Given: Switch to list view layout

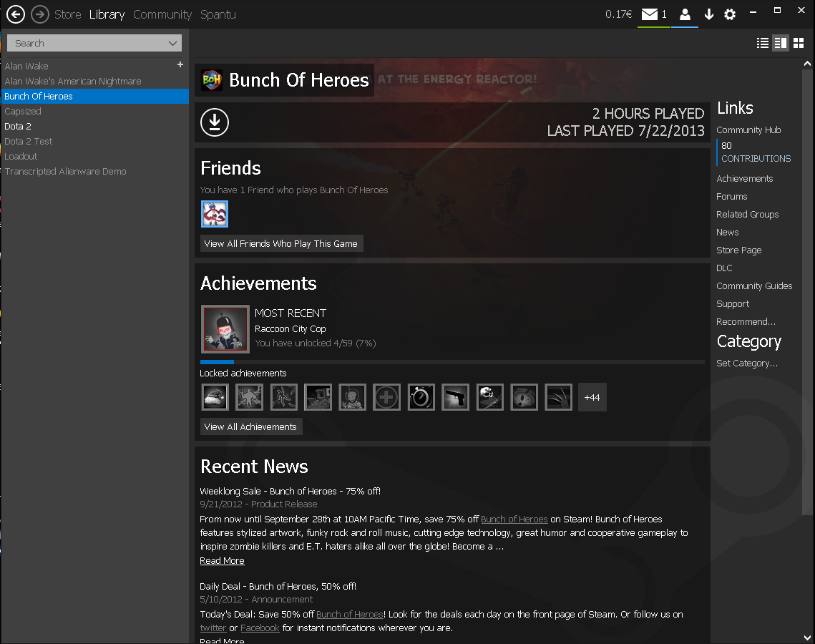Looking at the screenshot, I should (763, 43).
